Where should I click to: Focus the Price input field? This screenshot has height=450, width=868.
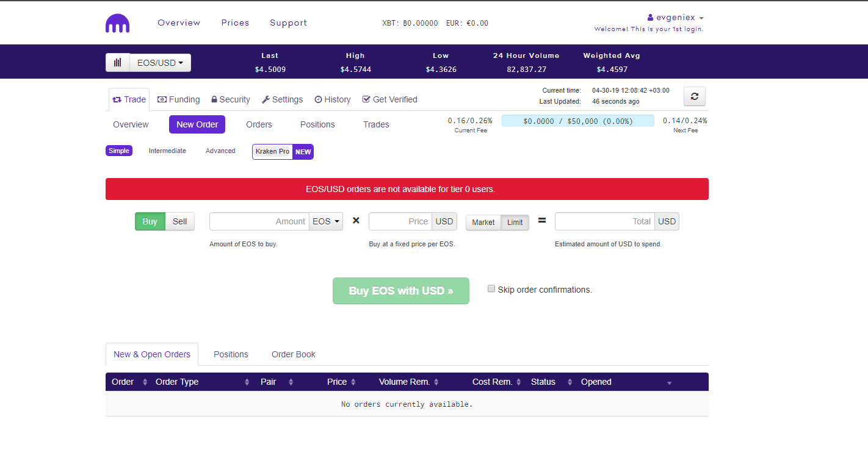400,221
